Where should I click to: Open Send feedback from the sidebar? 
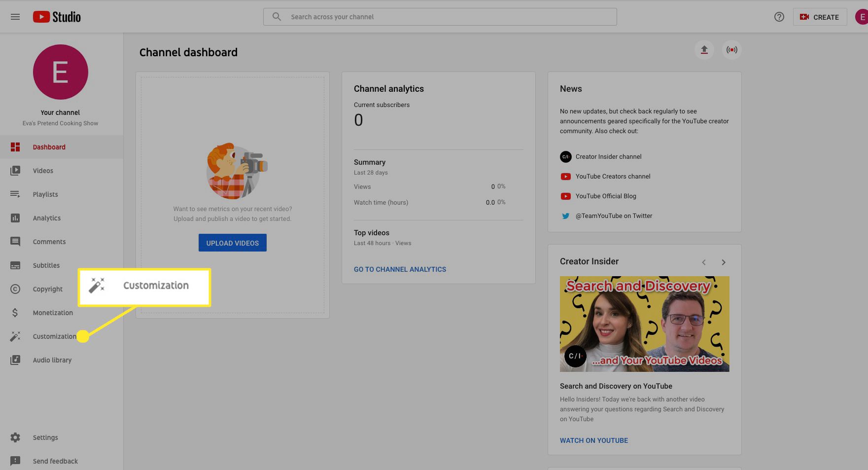(62, 461)
